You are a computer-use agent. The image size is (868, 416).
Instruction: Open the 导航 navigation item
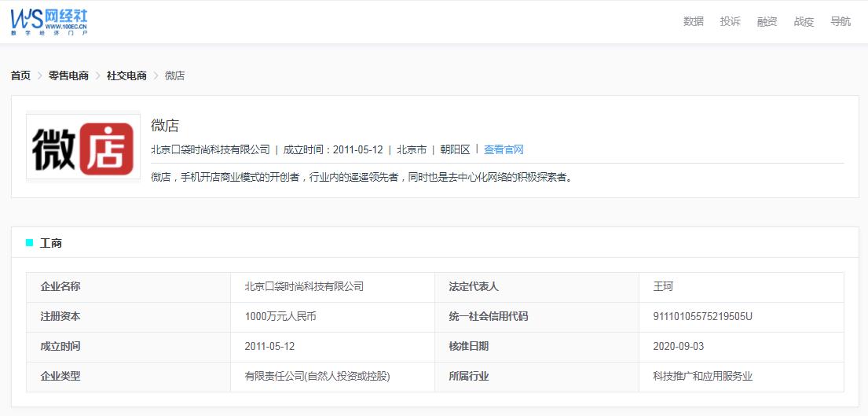(x=841, y=21)
